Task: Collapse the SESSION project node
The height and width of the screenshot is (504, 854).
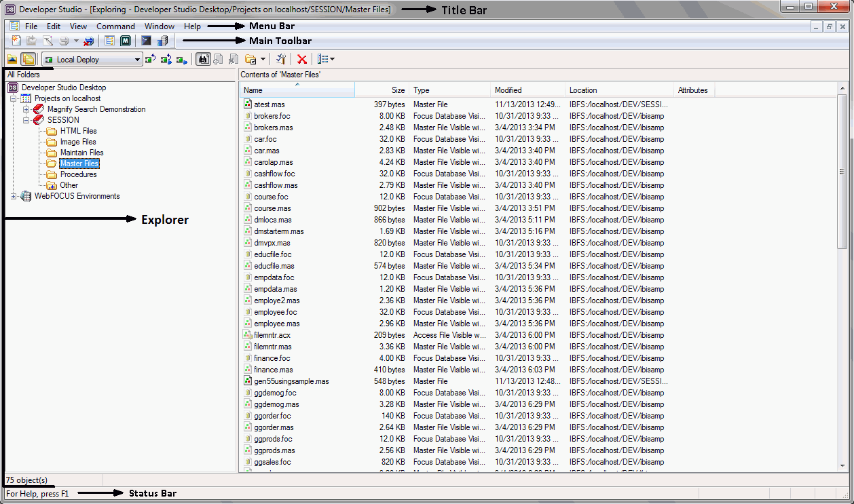Action: pos(26,120)
